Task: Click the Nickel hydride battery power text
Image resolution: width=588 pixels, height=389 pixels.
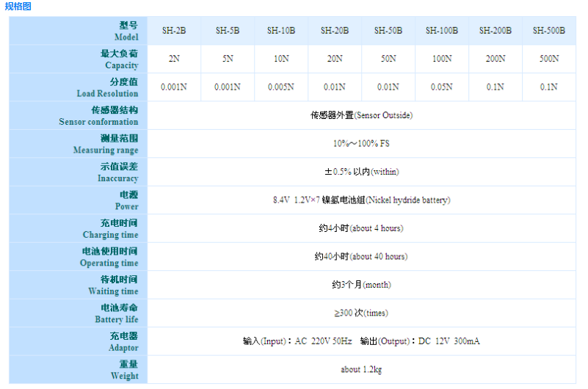Action: coord(361,200)
